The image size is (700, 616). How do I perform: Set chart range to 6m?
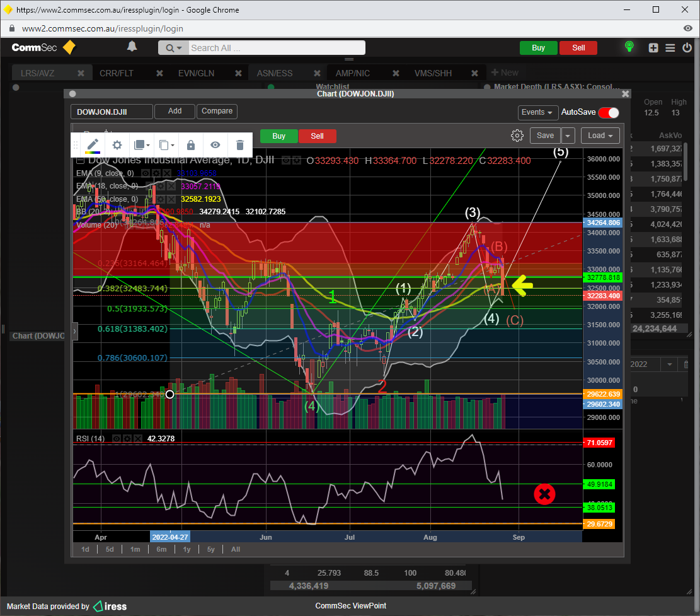[161, 549]
